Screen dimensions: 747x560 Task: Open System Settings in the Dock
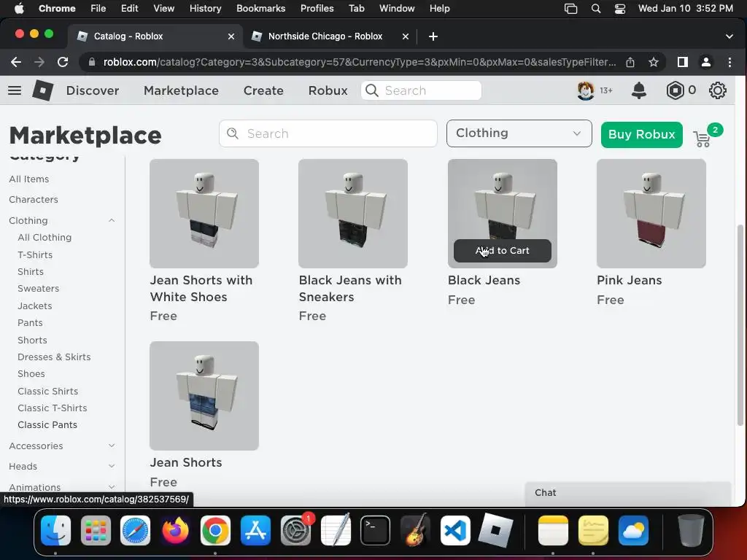click(x=295, y=530)
